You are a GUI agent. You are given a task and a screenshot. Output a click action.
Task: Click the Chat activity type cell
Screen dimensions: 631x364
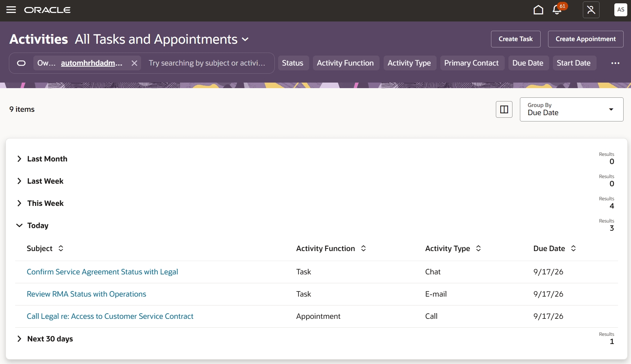point(433,272)
